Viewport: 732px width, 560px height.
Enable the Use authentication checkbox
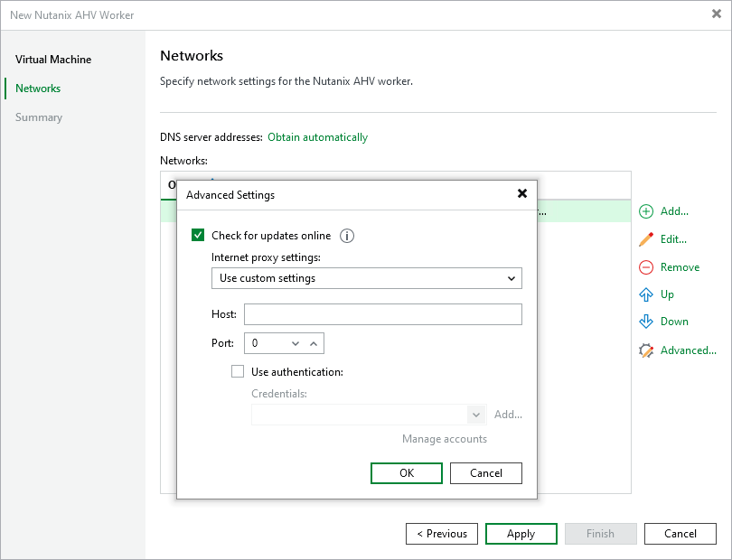pos(238,371)
